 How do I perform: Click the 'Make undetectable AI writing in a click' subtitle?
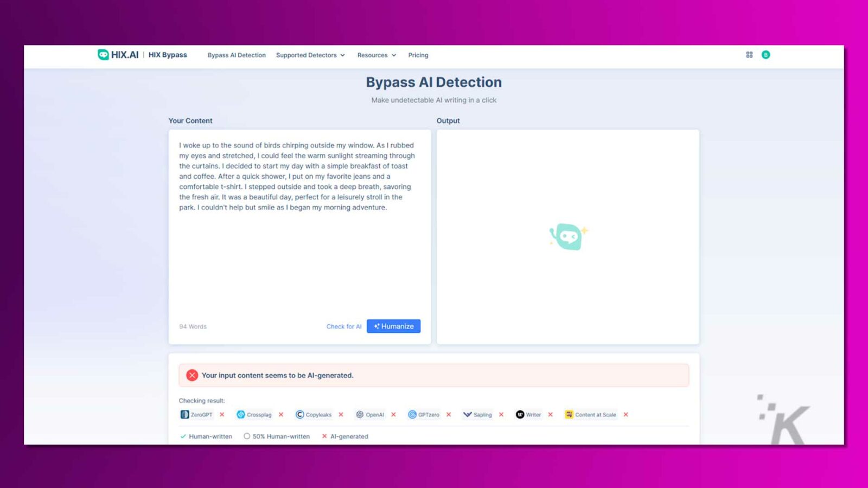tap(434, 100)
